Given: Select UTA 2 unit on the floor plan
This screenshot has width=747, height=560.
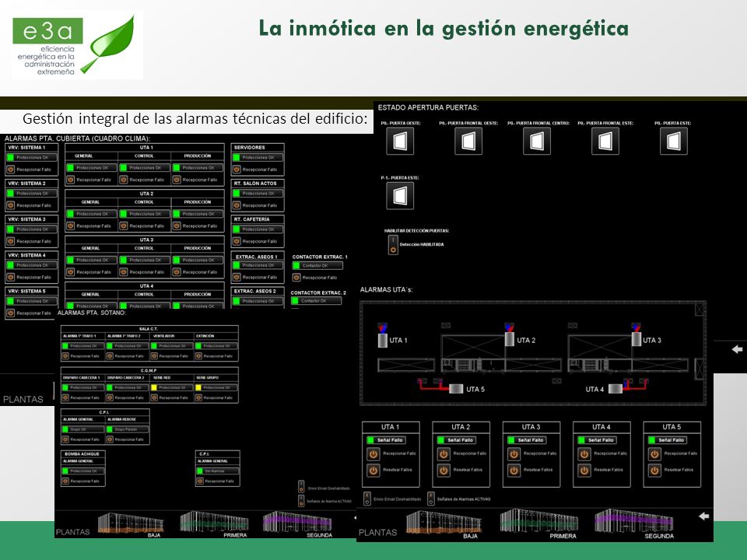Looking at the screenshot, I should (x=510, y=339).
